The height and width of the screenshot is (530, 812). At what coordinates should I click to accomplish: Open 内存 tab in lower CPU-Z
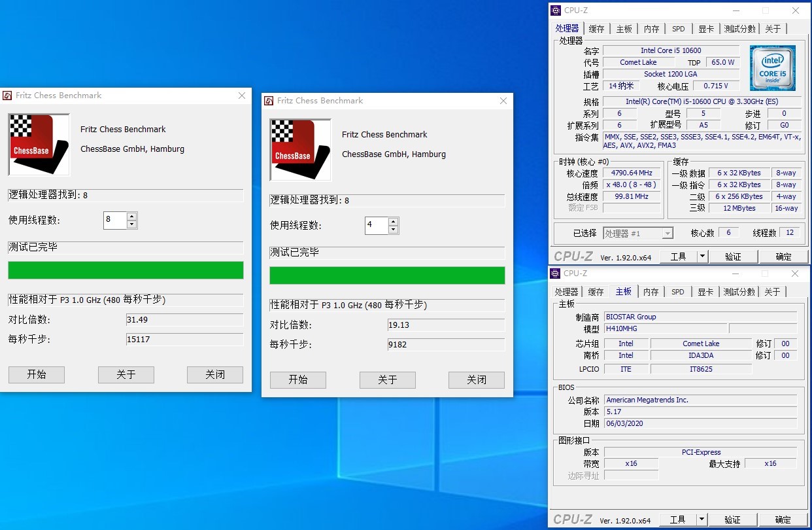coord(651,292)
